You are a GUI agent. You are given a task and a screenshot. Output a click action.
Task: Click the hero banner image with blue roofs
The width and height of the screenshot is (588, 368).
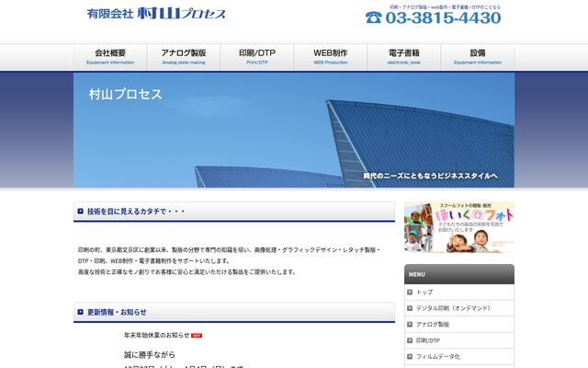294,130
